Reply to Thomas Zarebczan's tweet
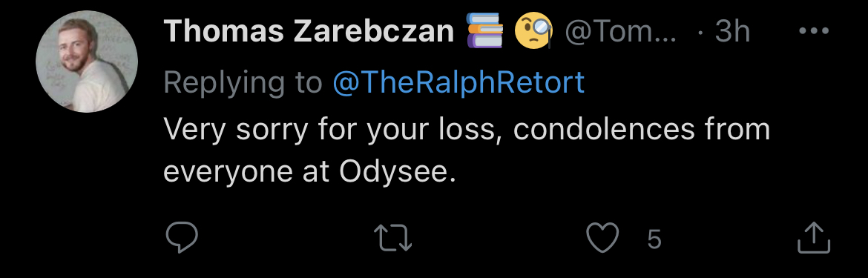 click(x=182, y=238)
